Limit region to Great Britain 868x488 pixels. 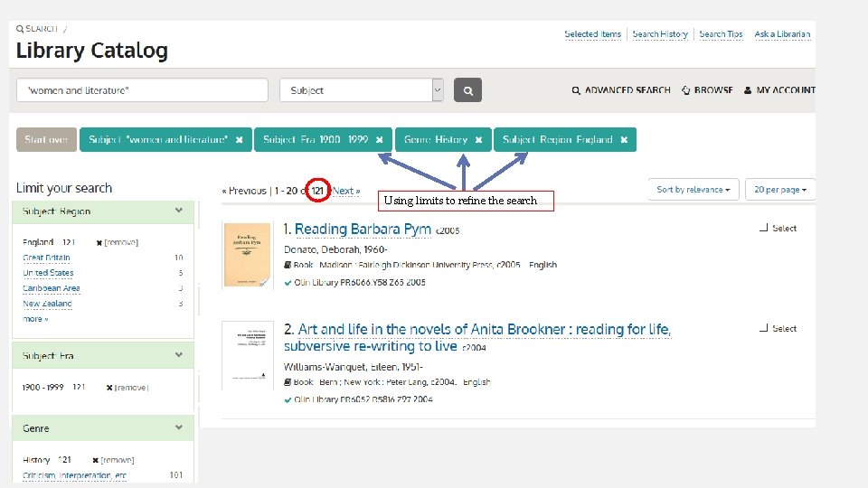coord(46,258)
